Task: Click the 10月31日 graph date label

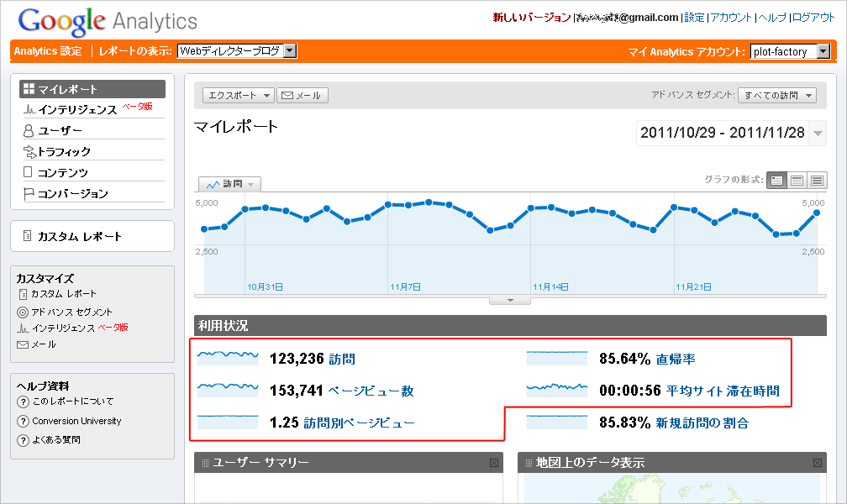Action: (265, 286)
